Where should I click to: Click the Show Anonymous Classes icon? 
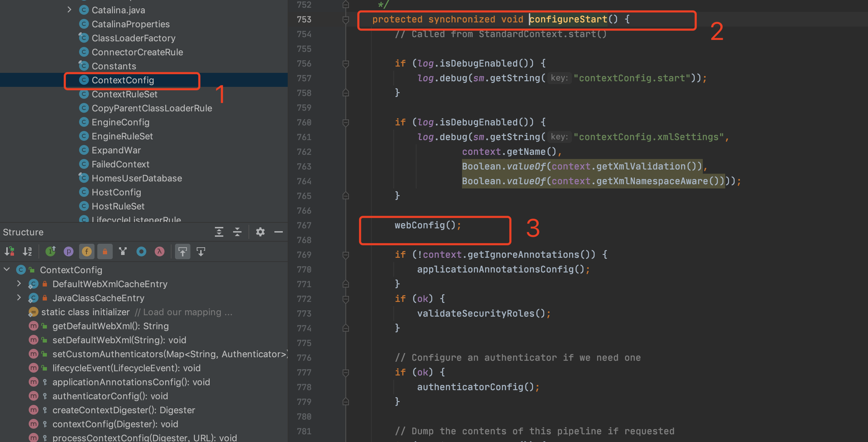point(141,251)
